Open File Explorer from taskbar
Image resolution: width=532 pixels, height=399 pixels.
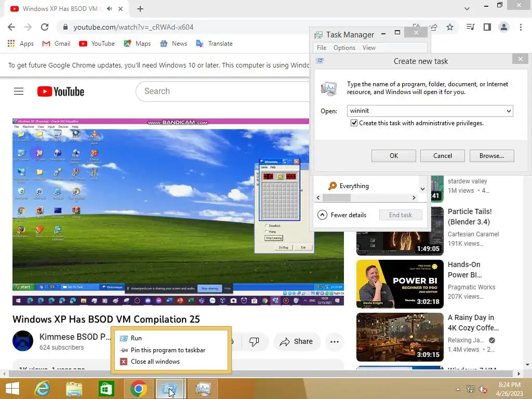click(x=74, y=389)
